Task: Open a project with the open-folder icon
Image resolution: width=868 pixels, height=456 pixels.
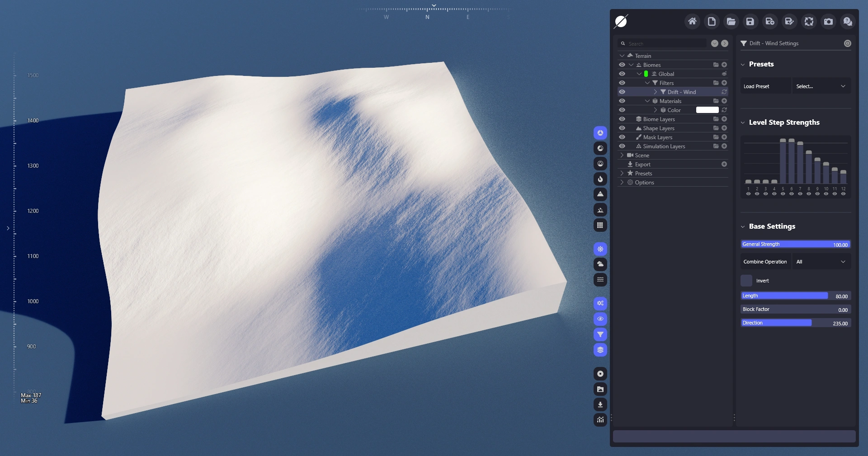Action: [x=731, y=21]
